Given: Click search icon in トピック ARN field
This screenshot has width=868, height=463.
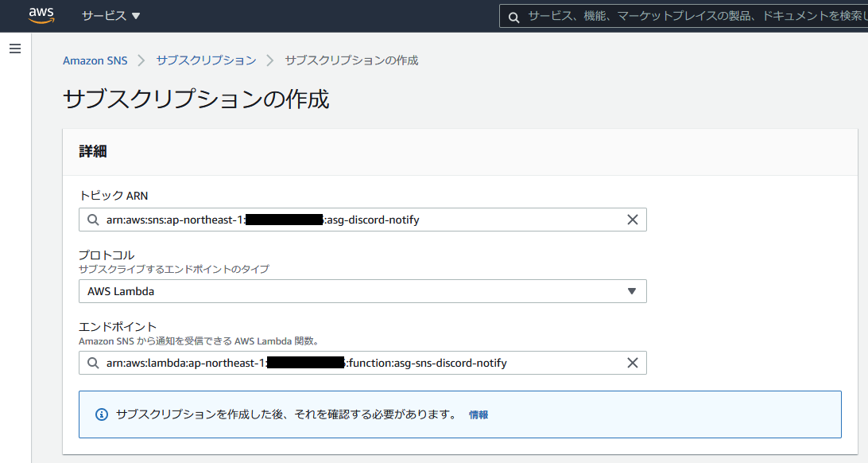Looking at the screenshot, I should (x=93, y=220).
